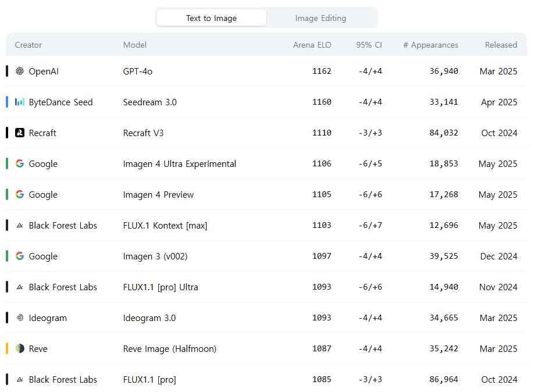
Task: Click the ELO score 1110
Action: click(322, 133)
